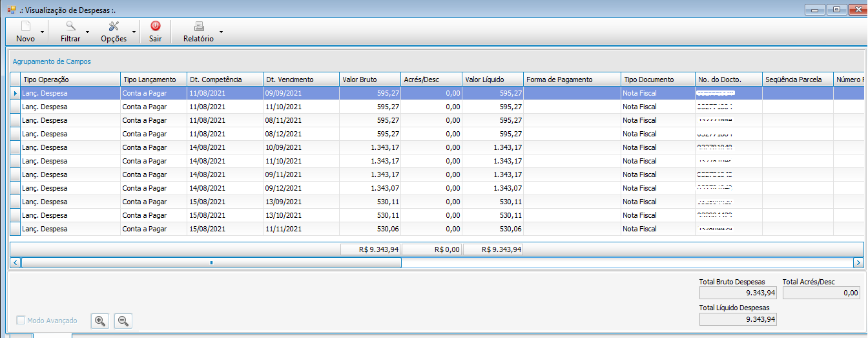Sort by Valor Bruto column header
The height and width of the screenshot is (338, 868).
(x=370, y=79)
